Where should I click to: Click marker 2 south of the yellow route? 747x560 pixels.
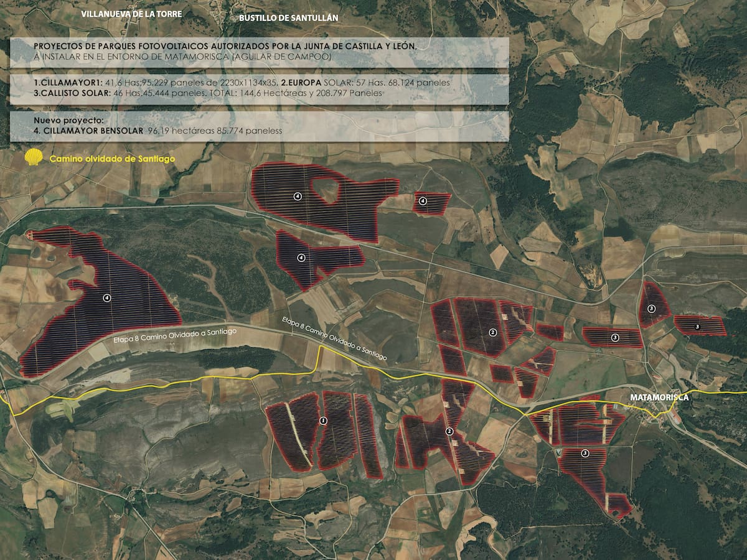tap(449, 431)
